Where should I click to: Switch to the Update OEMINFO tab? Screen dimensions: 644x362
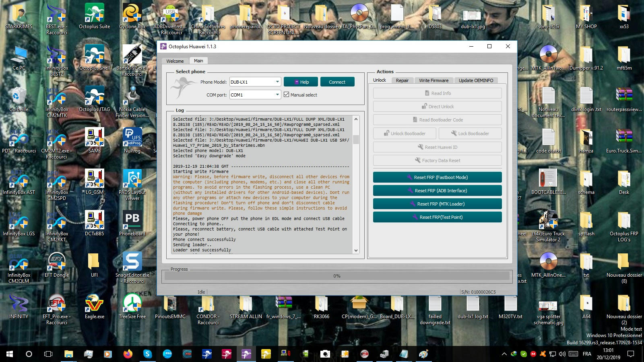pyautogui.click(x=476, y=80)
